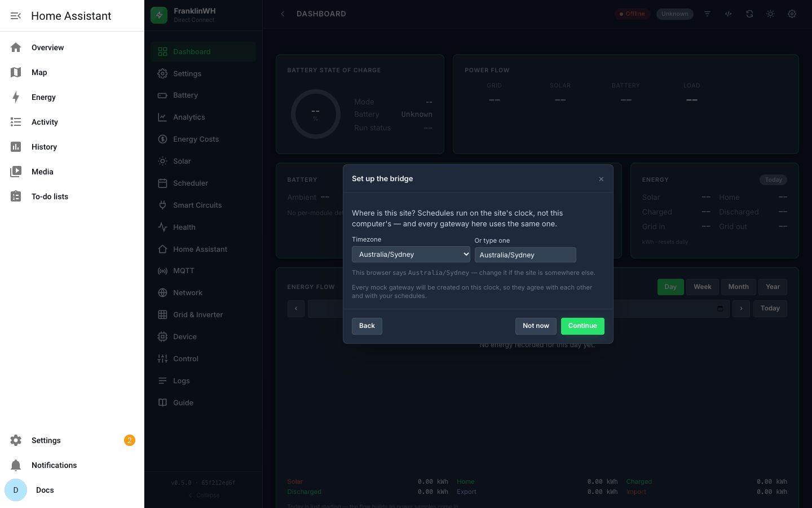The height and width of the screenshot is (508, 812).
Task: Open the Activity list icon
Action: click(x=16, y=122)
